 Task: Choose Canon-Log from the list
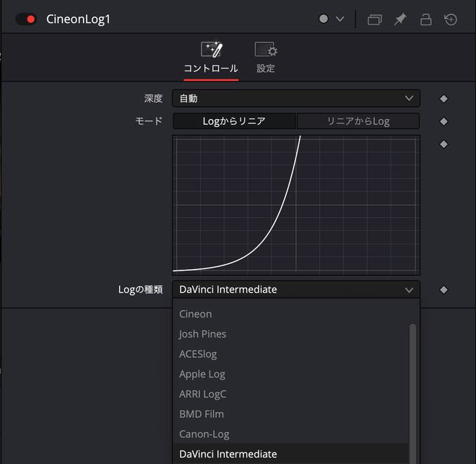coord(290,434)
